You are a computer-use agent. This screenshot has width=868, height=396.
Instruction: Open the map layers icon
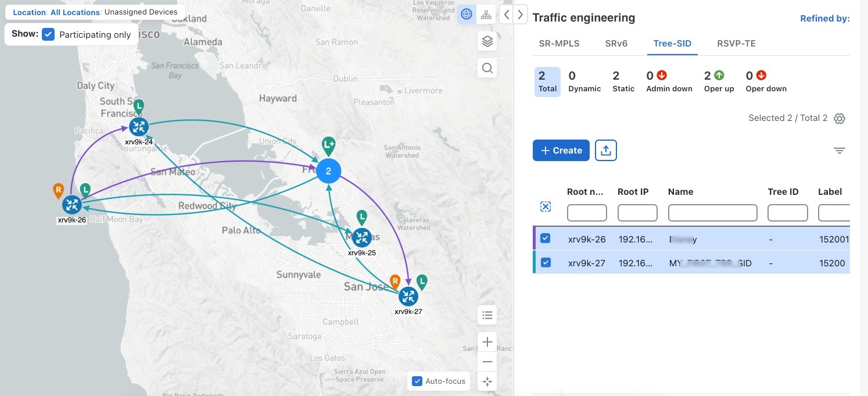tap(487, 41)
